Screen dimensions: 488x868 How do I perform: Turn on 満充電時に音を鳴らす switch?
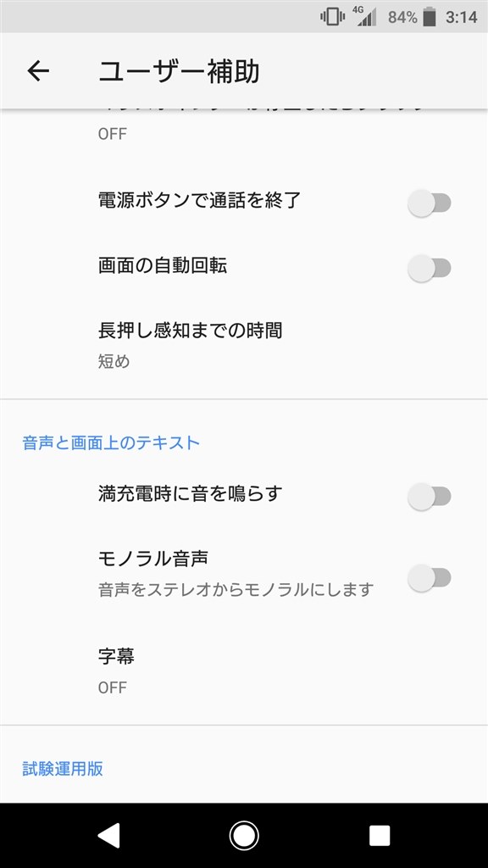click(x=430, y=496)
